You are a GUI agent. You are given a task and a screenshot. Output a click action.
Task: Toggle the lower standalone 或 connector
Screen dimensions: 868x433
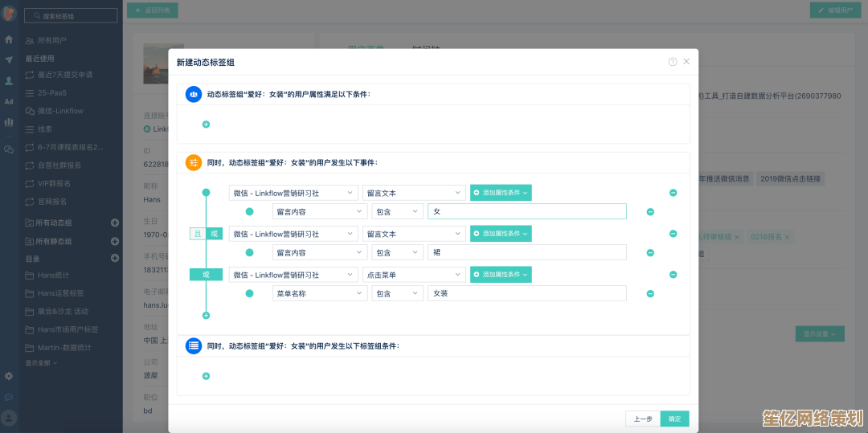[x=206, y=275]
